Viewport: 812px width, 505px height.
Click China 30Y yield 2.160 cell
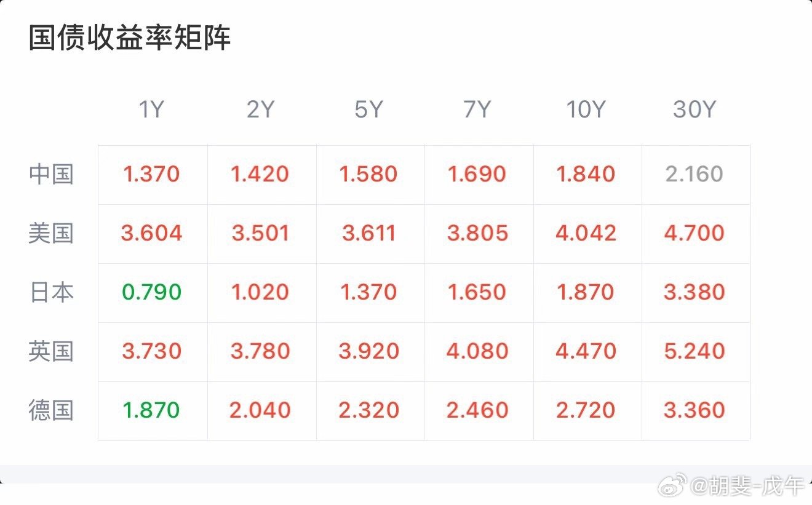tap(695, 174)
